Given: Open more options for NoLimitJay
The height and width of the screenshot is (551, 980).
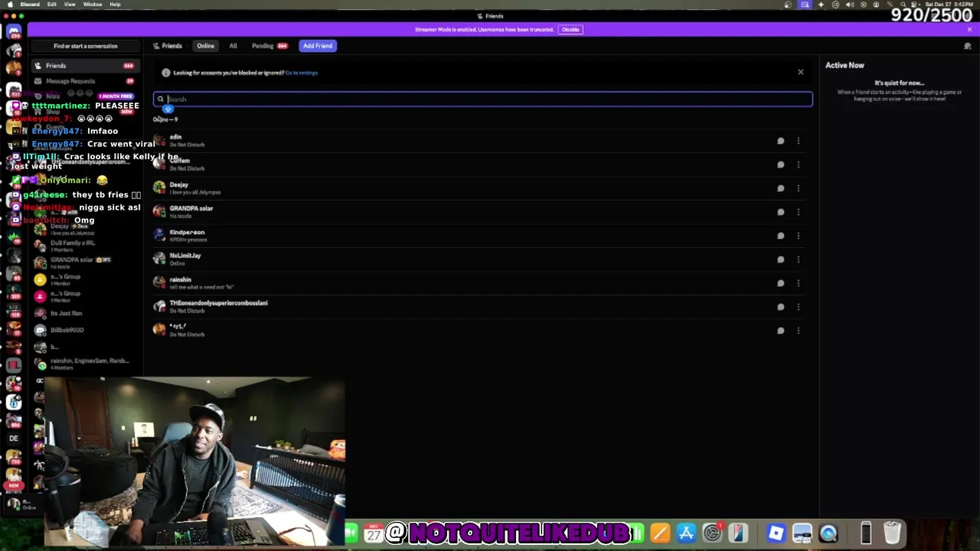Looking at the screenshot, I should [x=798, y=259].
